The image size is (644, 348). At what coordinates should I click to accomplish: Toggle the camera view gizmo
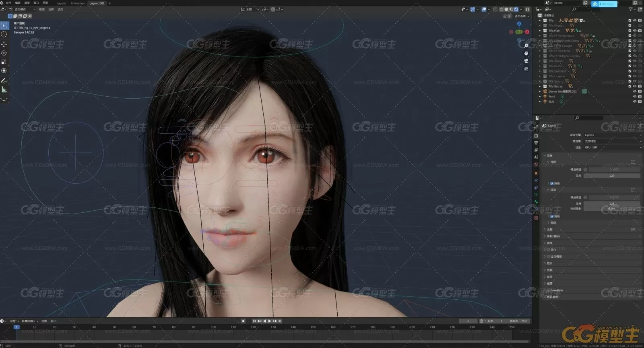click(526, 61)
